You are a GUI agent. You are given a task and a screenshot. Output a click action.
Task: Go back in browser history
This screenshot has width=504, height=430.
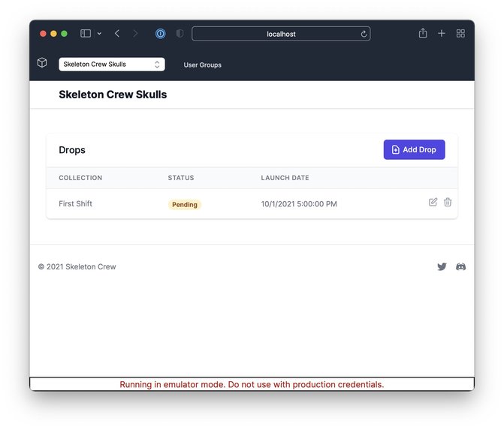coord(117,34)
